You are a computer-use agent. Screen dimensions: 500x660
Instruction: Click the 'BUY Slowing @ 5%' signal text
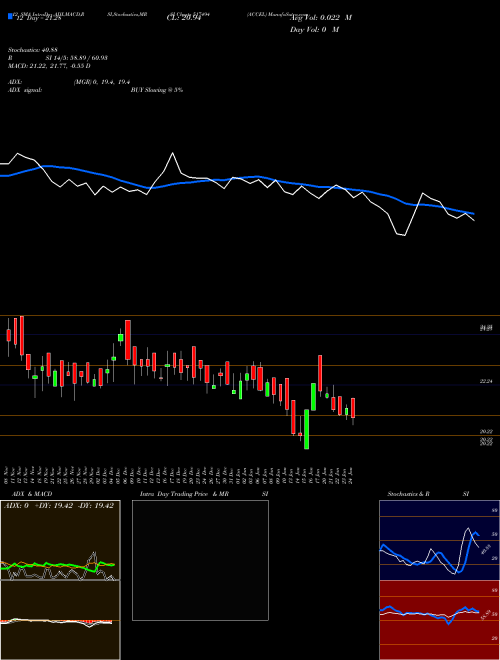tap(157, 90)
